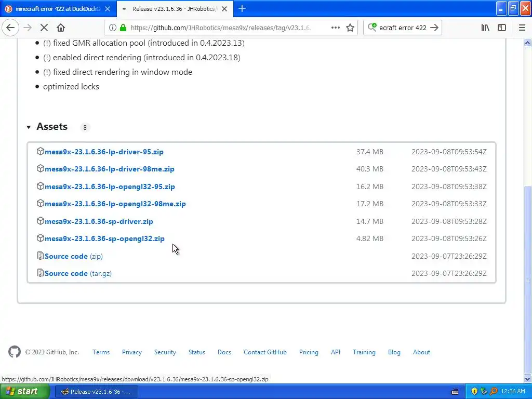Open the Security footer link
Image resolution: width=532 pixels, height=399 pixels.
pyautogui.click(x=165, y=352)
